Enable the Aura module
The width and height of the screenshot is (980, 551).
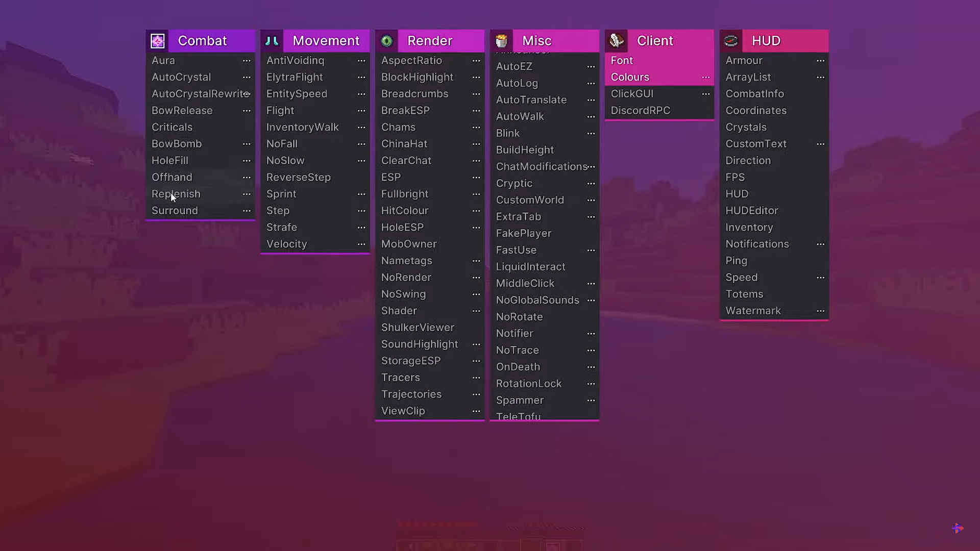pyautogui.click(x=163, y=60)
